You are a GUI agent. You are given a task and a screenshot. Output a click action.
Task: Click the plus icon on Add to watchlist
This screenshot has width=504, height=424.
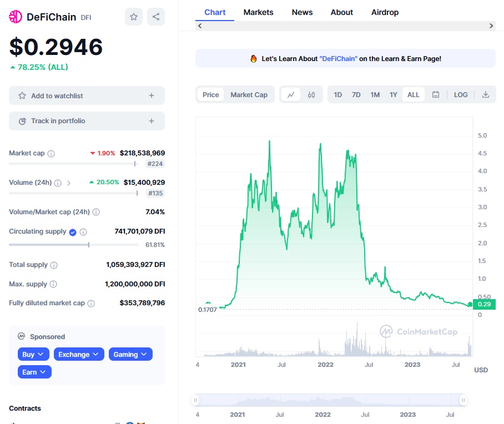coord(152,95)
